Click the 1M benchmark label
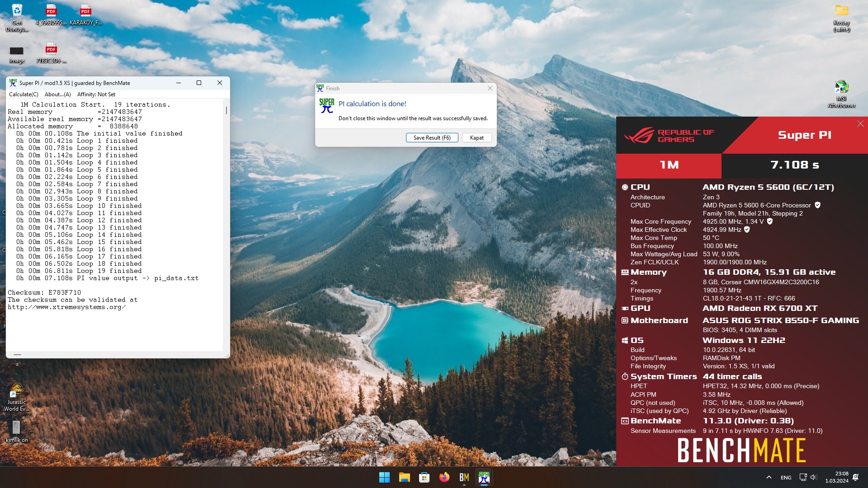This screenshot has width=868, height=488. click(669, 165)
